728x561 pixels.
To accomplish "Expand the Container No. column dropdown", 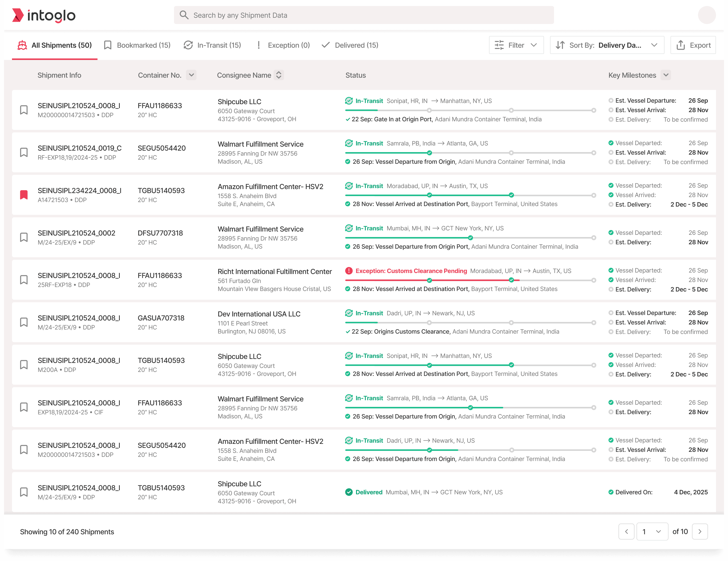I will pyautogui.click(x=191, y=75).
